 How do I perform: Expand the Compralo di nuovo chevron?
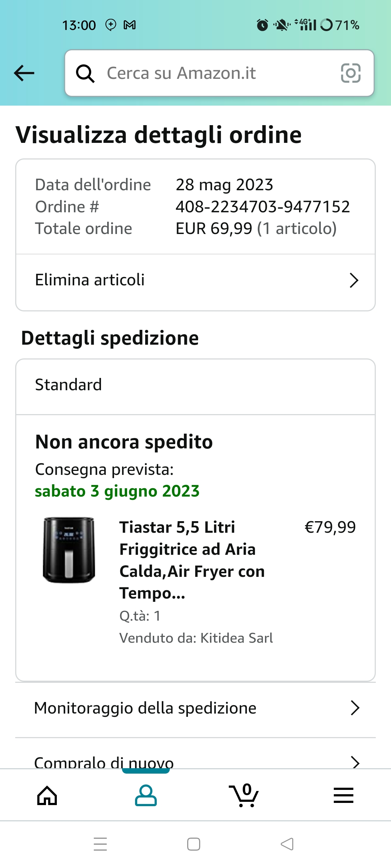pos(355,762)
